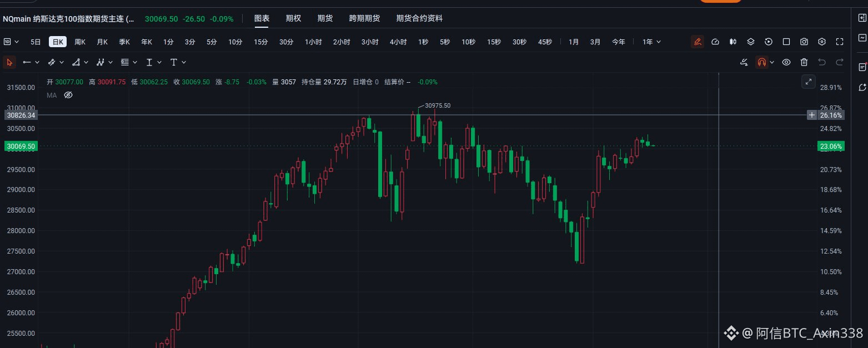Select the 周K timeframe
Viewport: 868px width, 348px height.
[x=80, y=42]
